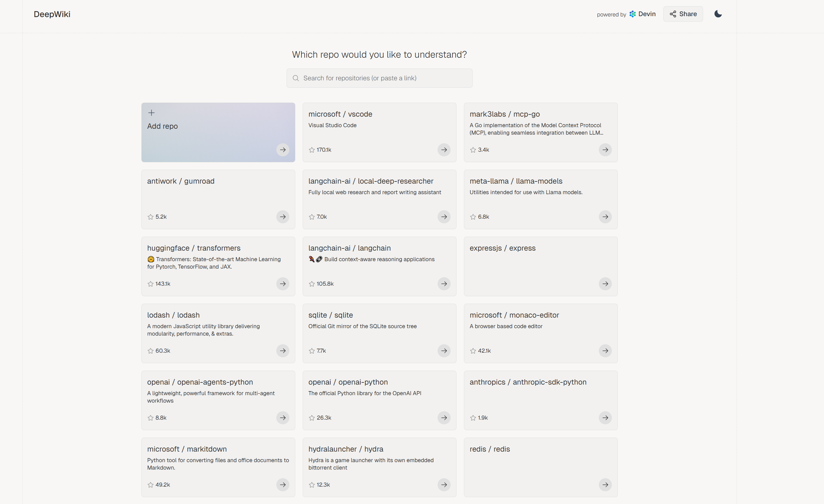The height and width of the screenshot is (504, 824).
Task: Click the Devin logo icon
Action: [x=632, y=14]
